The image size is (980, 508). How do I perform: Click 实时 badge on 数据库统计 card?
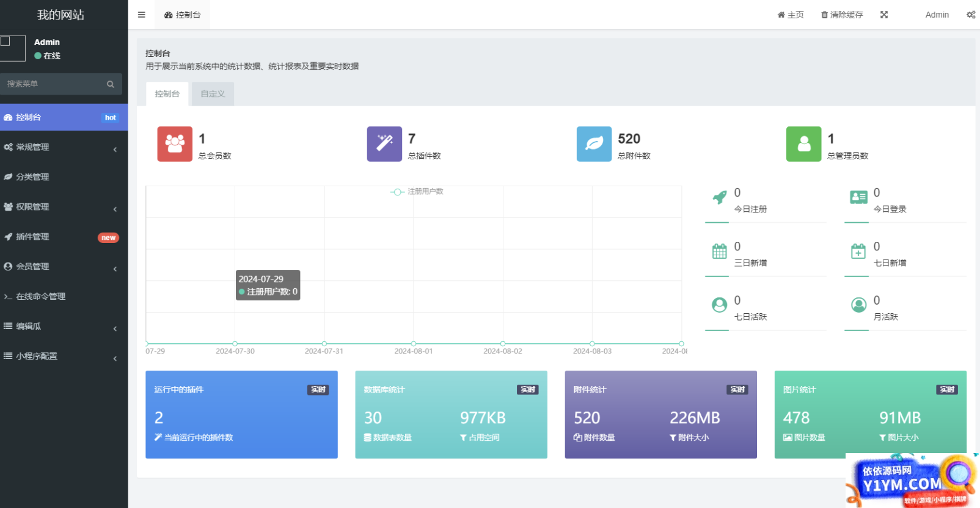528,390
